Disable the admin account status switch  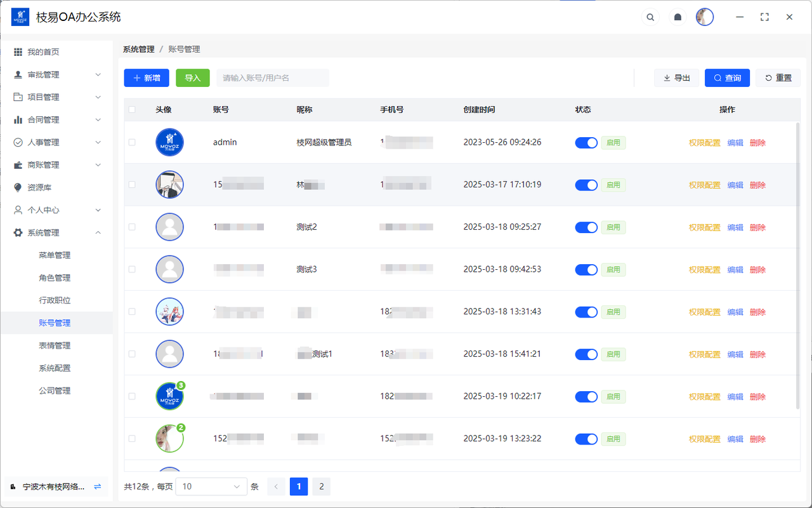pos(586,143)
